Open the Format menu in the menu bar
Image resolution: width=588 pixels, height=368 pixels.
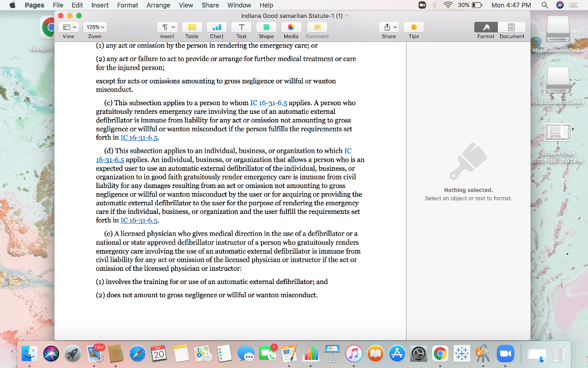coord(127,5)
